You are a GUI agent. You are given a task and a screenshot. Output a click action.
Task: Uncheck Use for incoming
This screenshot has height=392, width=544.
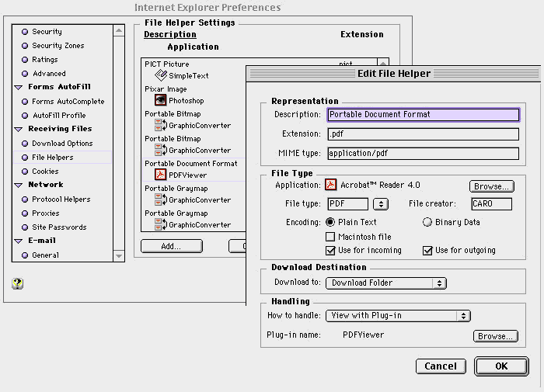(331, 251)
